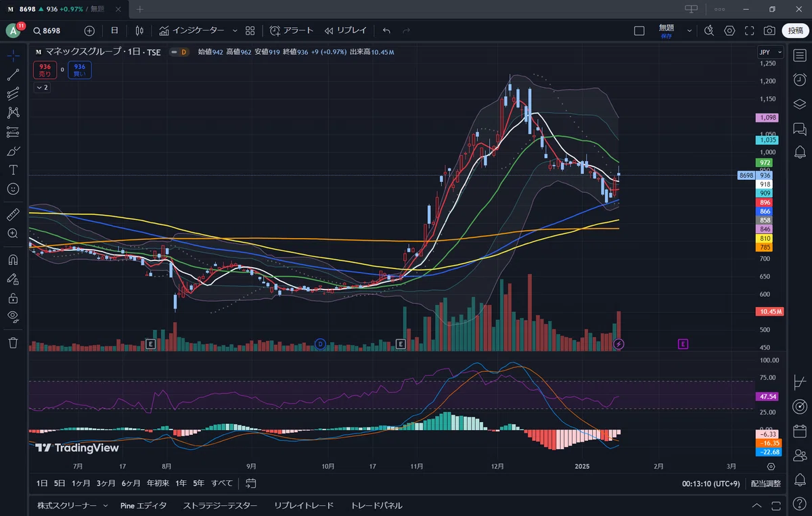
Task: Collapse the bottom panel with the chevron
Action: [756, 506]
